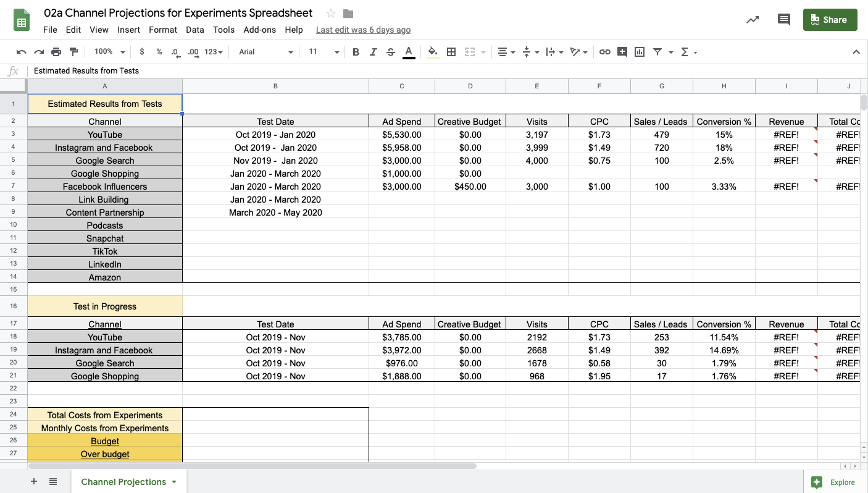Open version history via last edit link
The width and height of the screenshot is (868, 493).
[x=363, y=30]
